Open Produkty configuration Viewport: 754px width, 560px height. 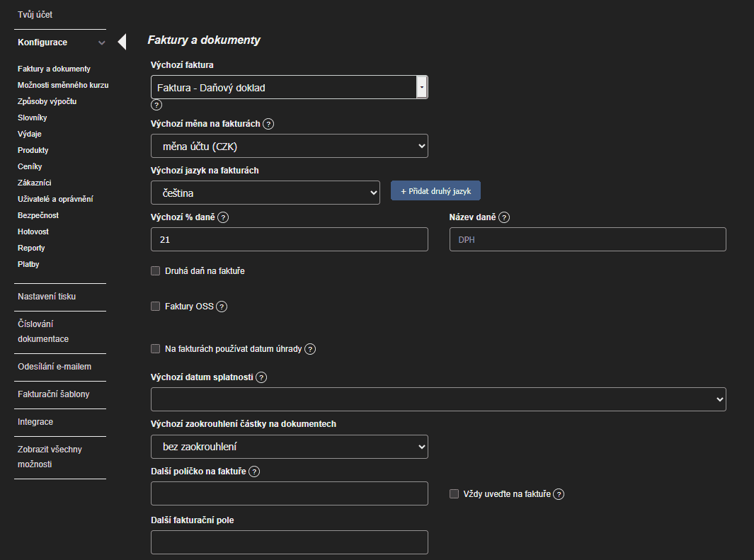click(33, 151)
